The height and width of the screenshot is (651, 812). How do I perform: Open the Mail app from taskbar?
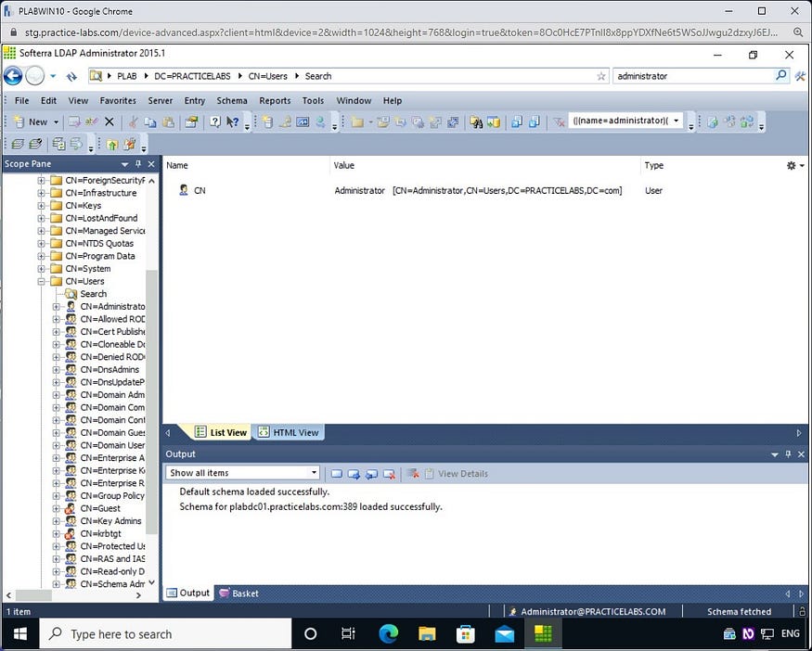505,634
